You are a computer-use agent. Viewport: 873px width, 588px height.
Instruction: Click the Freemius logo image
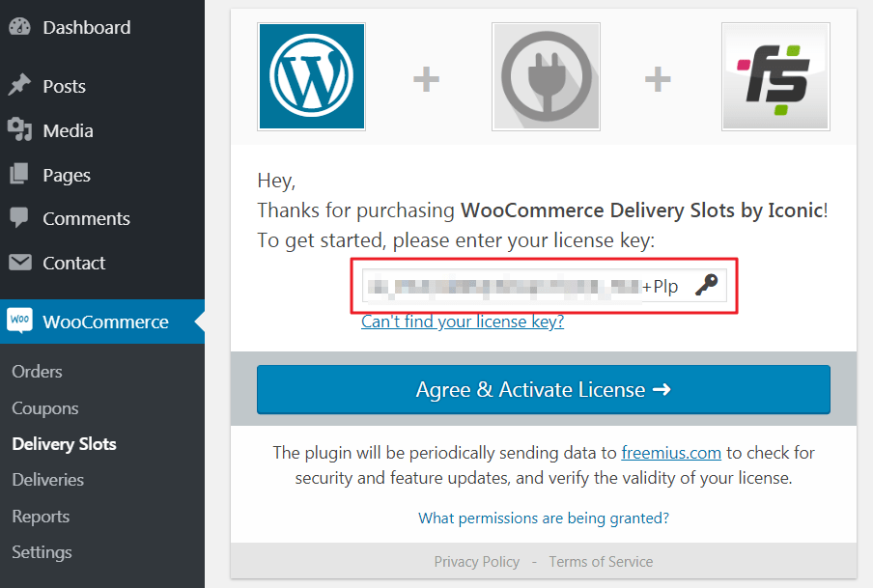click(774, 77)
